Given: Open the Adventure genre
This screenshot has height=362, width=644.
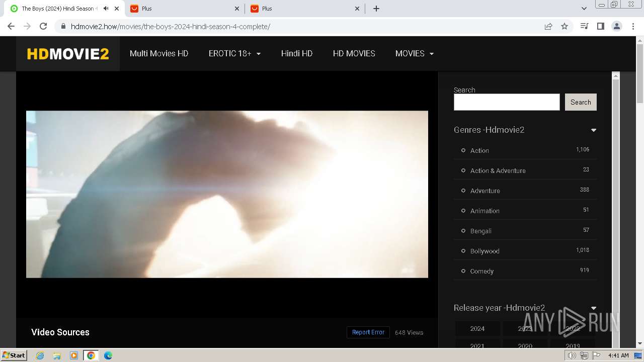Looking at the screenshot, I should pos(485,191).
